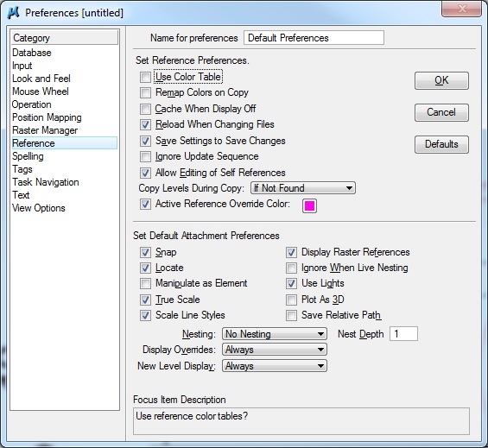Expand the Nesting dropdown

275,334
